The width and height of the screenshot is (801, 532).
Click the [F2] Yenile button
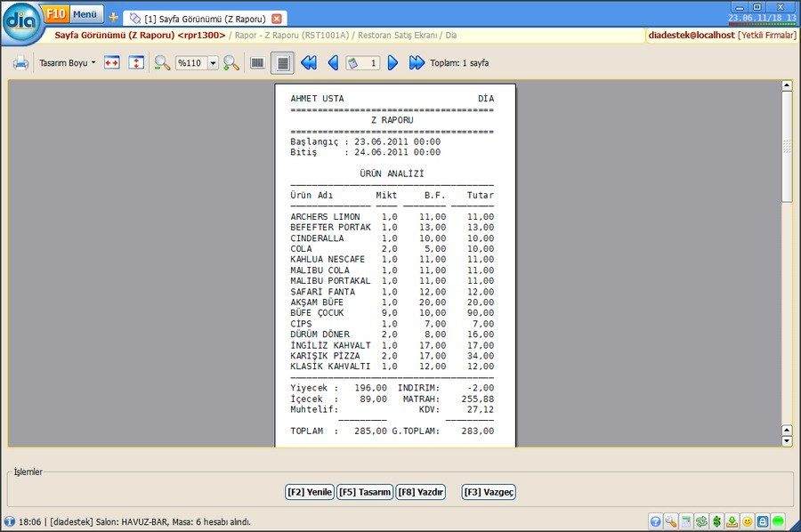310,492
